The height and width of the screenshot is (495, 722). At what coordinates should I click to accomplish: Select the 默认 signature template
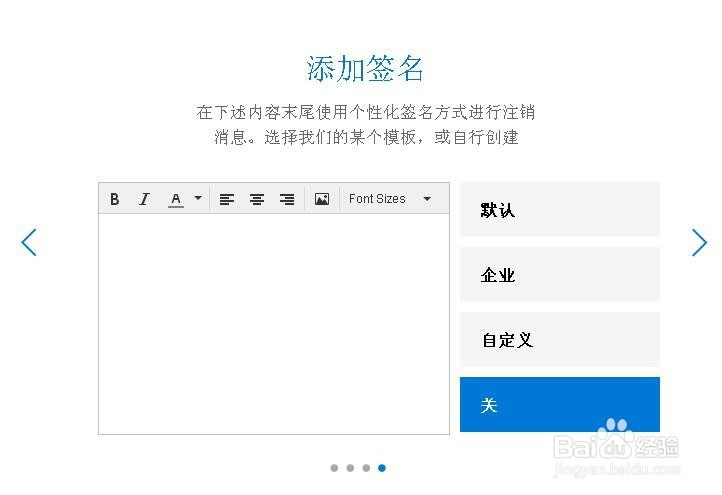point(559,210)
